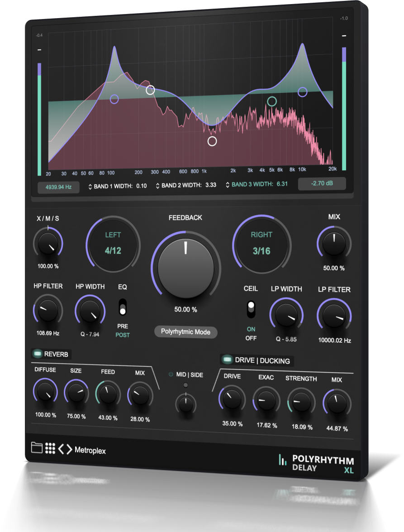Select ON under CEIL
Viewport: 404px width, 532px height.
pos(251,329)
